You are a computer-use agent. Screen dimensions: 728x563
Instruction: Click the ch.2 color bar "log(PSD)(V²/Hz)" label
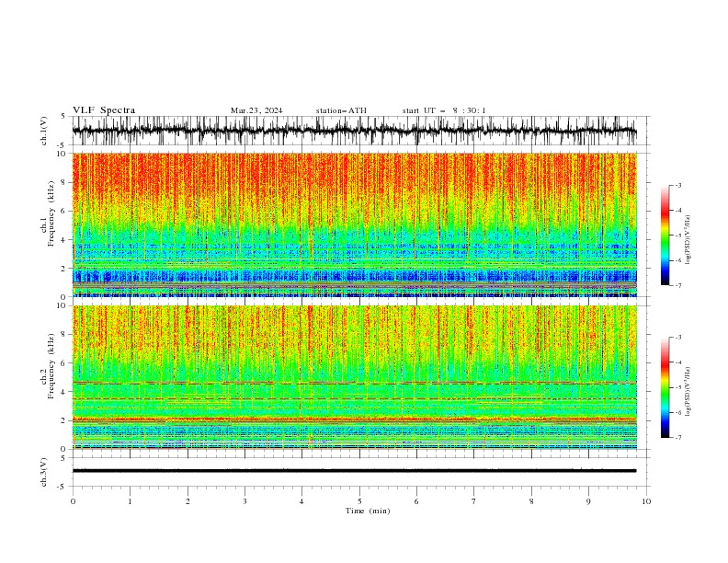click(x=688, y=391)
